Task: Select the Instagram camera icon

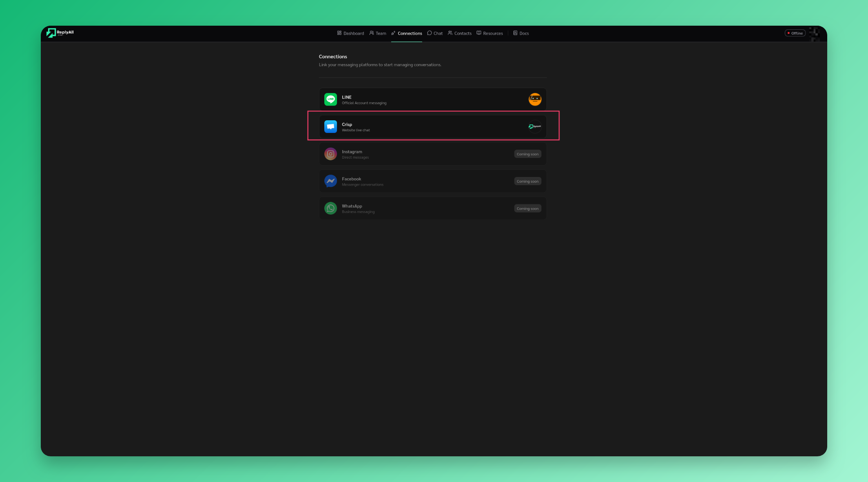Action: [x=330, y=154]
